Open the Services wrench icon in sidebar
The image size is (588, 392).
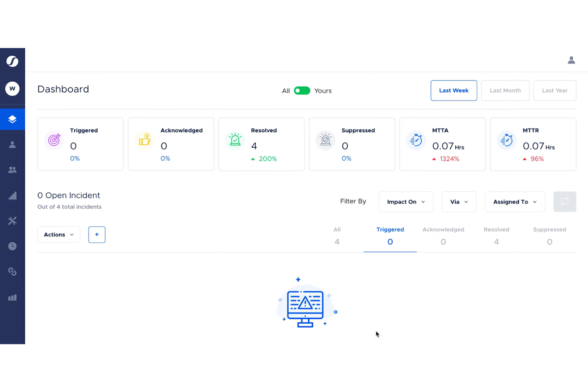pos(12,221)
